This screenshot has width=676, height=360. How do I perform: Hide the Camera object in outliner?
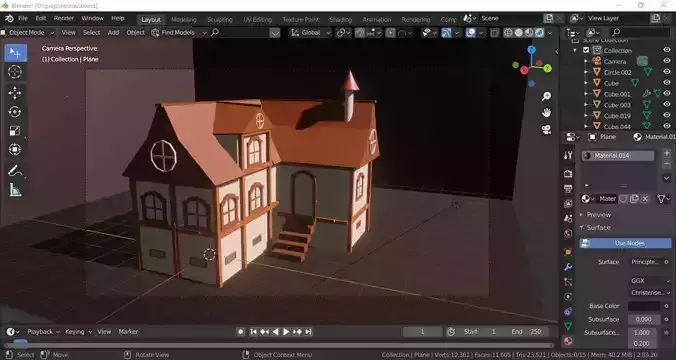click(667, 61)
